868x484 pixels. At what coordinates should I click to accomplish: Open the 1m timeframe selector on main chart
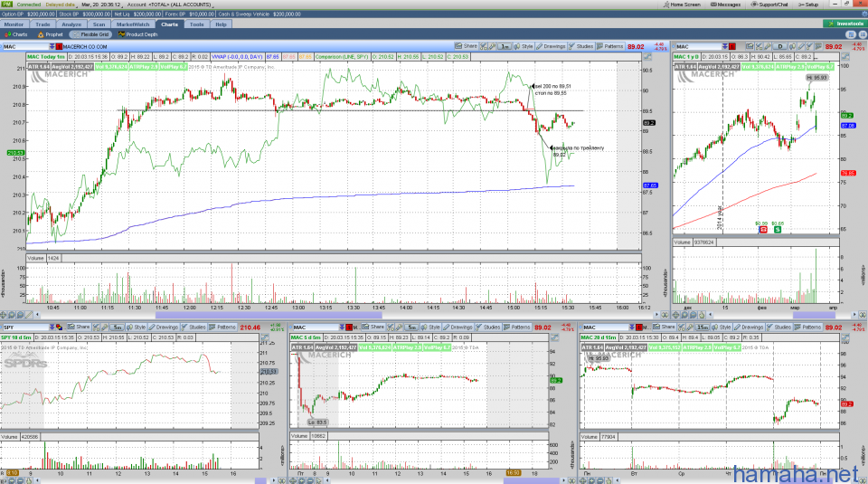(x=504, y=46)
